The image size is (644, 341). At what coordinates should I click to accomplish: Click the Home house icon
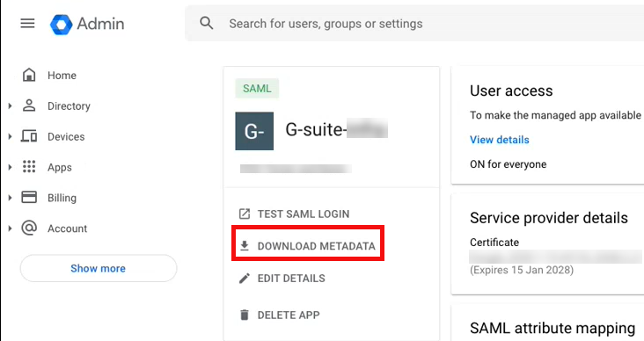(x=29, y=75)
